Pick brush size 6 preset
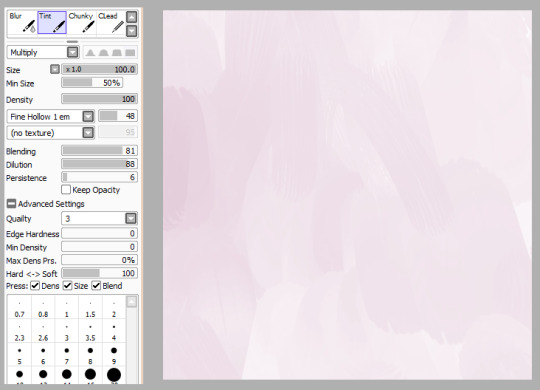 (43, 355)
